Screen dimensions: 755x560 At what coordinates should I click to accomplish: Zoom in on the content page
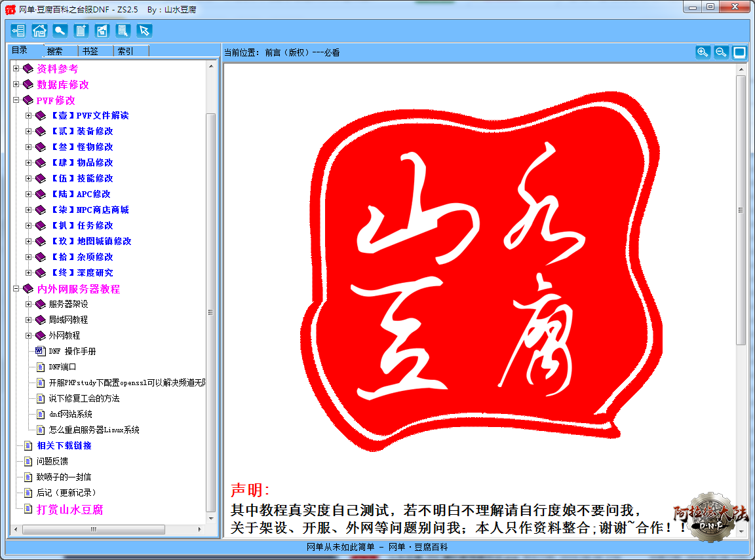pos(703,52)
